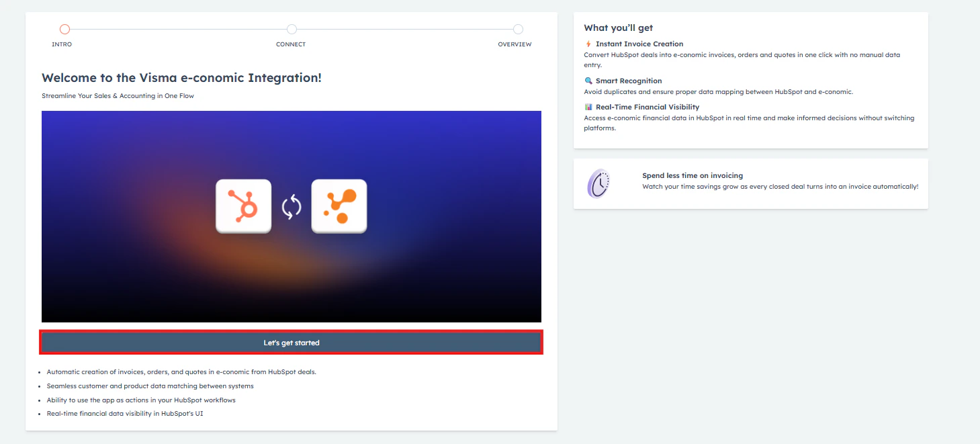
Task: Click the 'Ability to use the app as actions' bullet
Action: pos(141,400)
